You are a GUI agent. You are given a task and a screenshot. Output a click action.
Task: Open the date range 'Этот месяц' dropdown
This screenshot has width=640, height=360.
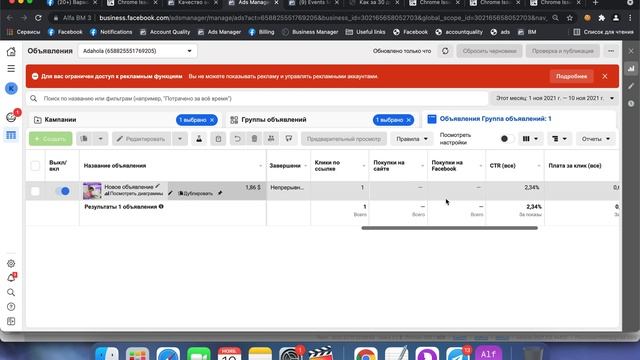point(554,98)
